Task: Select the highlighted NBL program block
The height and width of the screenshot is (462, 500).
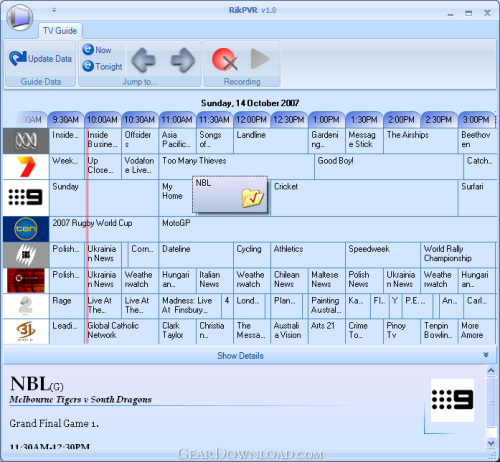Action: click(230, 195)
